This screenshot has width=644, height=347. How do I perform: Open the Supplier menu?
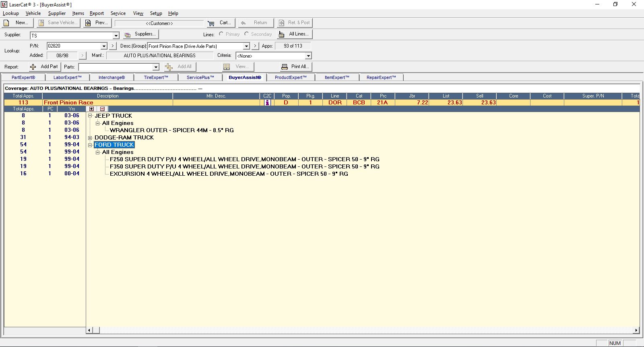[57, 13]
